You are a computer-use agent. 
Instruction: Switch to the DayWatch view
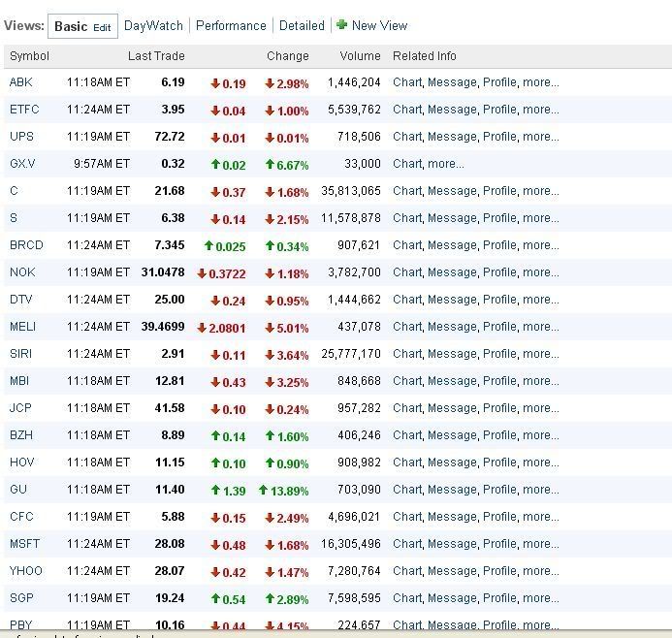[153, 25]
